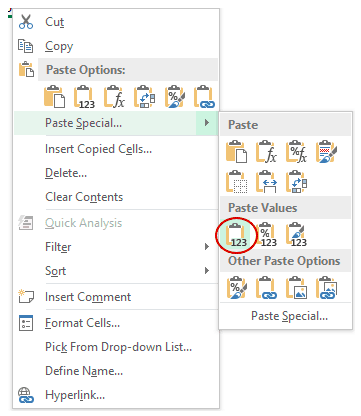Open the Sort menu entry

116,271
